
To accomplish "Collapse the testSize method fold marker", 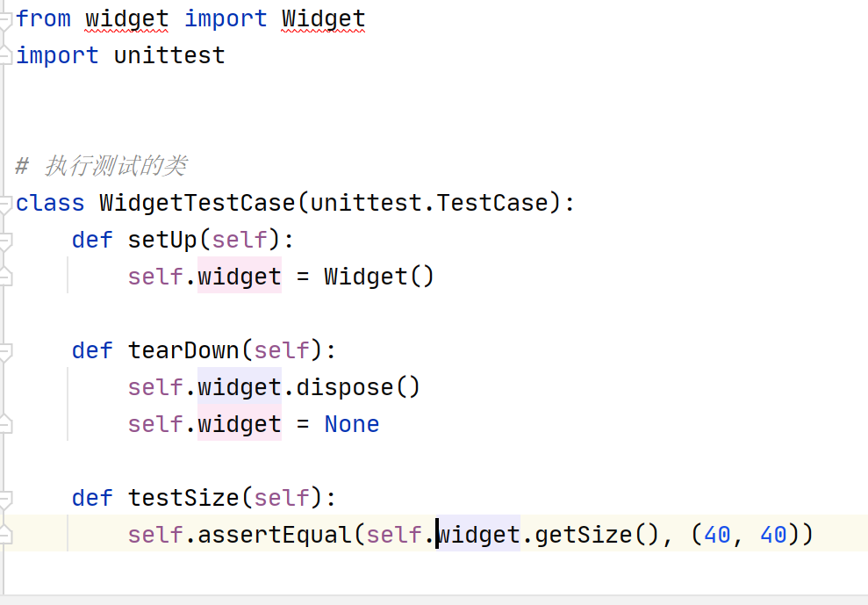I will point(4,498).
